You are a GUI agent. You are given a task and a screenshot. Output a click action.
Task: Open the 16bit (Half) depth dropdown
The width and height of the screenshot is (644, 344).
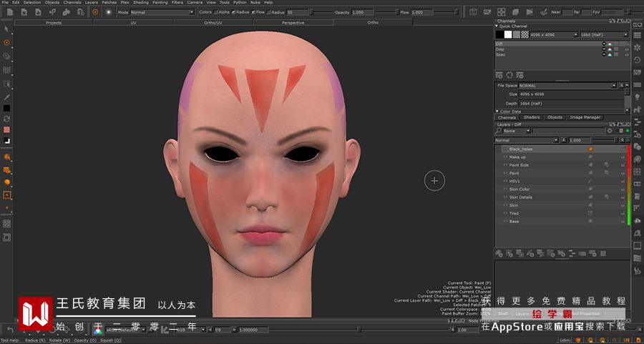[604, 35]
